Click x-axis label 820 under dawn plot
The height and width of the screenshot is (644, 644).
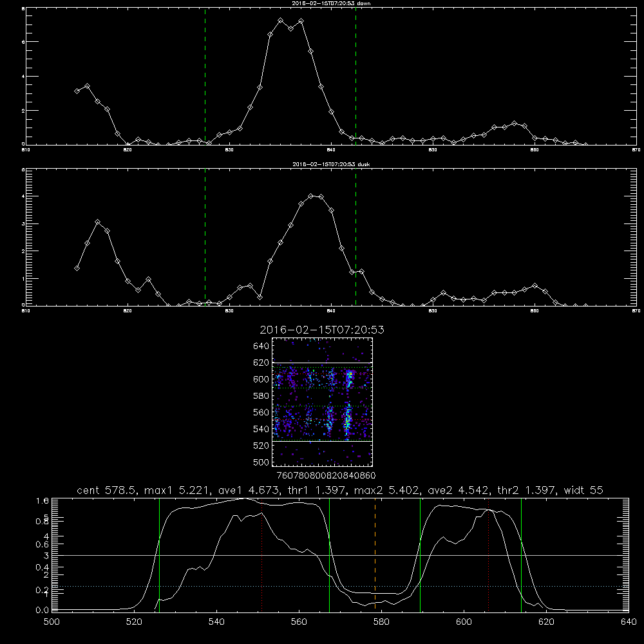pos(128,150)
